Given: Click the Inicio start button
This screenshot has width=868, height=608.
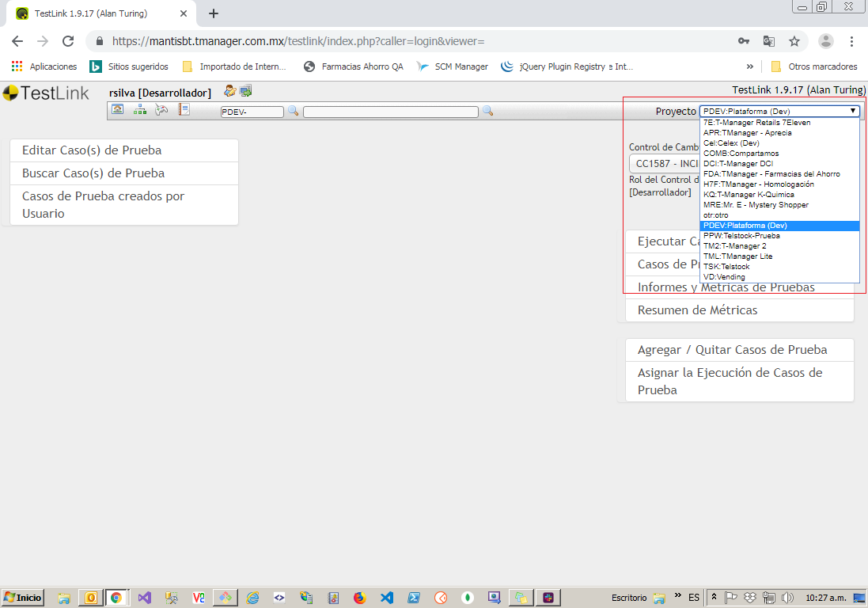Looking at the screenshot, I should point(23,598).
